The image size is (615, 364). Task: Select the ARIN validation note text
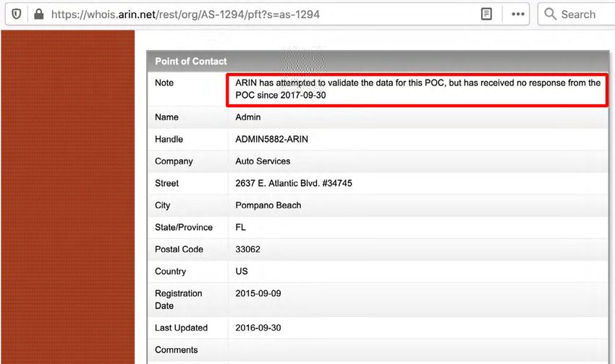point(417,89)
